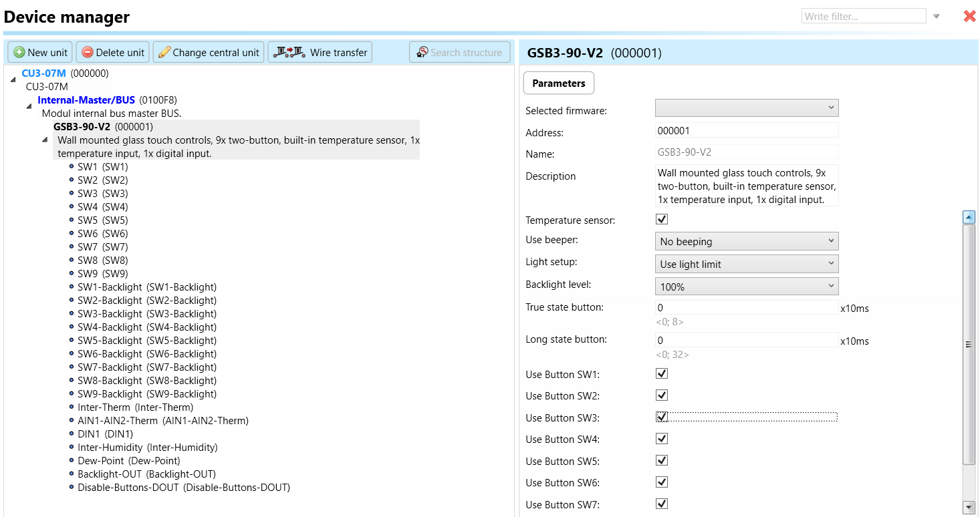Select Internal-Master/BUS in the tree
The width and height of the screenshot is (980, 517).
coord(86,100)
